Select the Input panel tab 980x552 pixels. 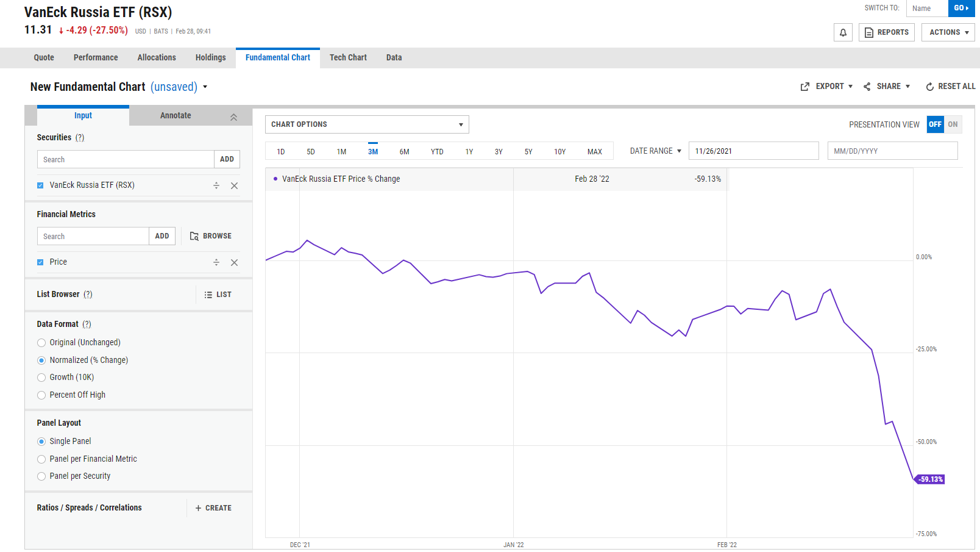tap(83, 116)
